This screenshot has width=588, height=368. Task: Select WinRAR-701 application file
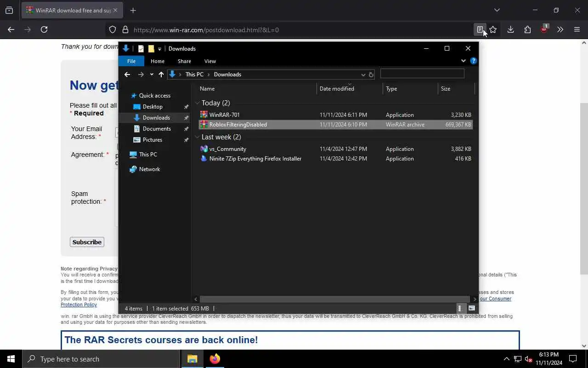335,115
